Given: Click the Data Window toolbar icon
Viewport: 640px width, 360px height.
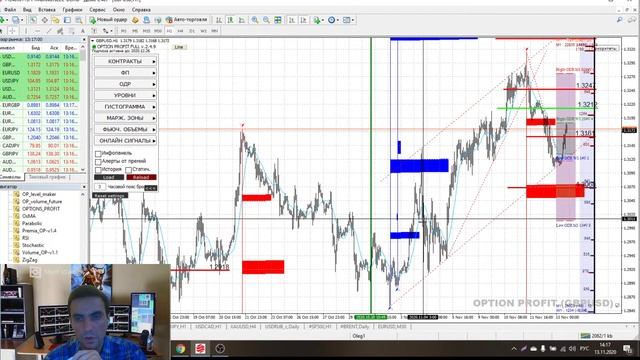Looking at the screenshot, I should pos(44,20).
